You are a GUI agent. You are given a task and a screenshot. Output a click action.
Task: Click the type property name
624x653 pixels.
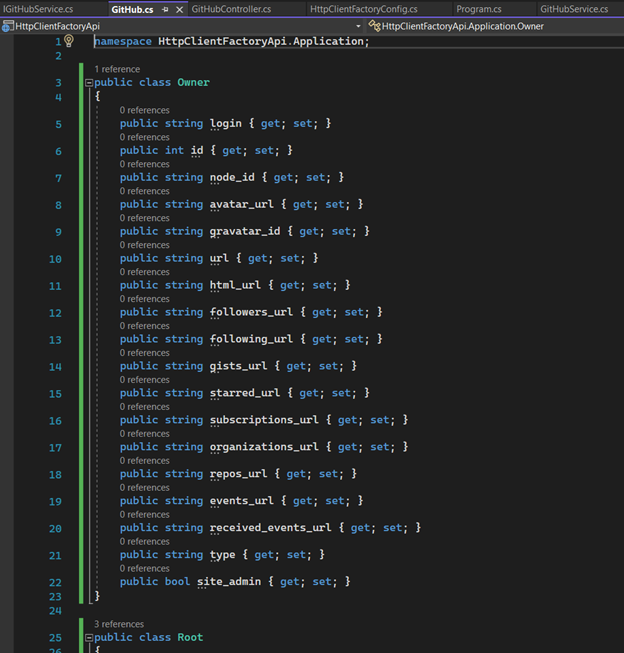coord(222,555)
